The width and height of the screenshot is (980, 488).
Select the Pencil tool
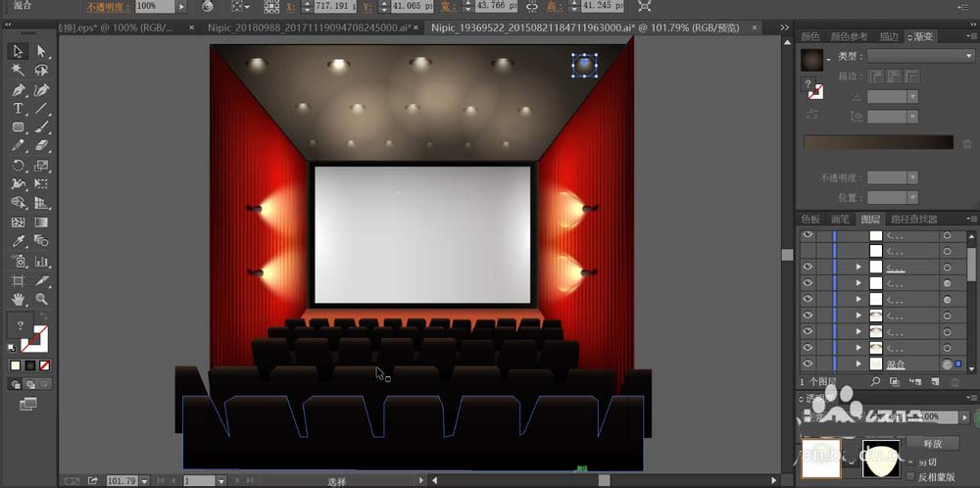pos(18,146)
